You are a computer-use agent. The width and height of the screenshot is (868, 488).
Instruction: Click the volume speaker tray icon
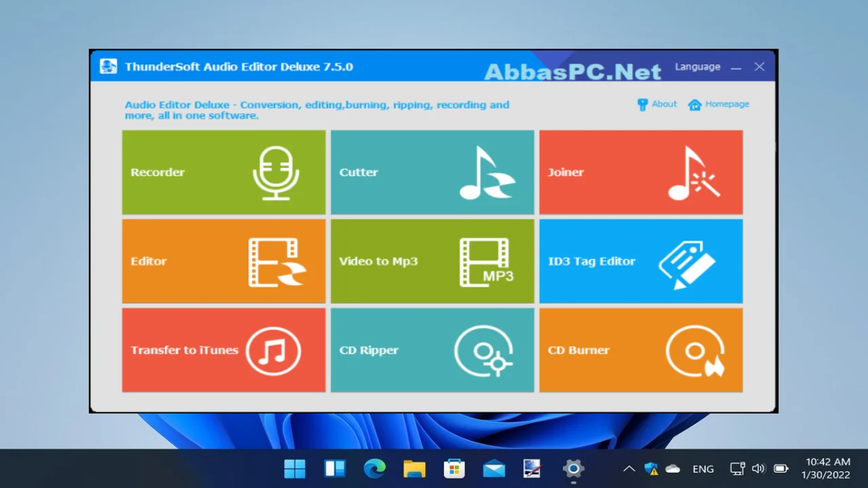(x=758, y=468)
